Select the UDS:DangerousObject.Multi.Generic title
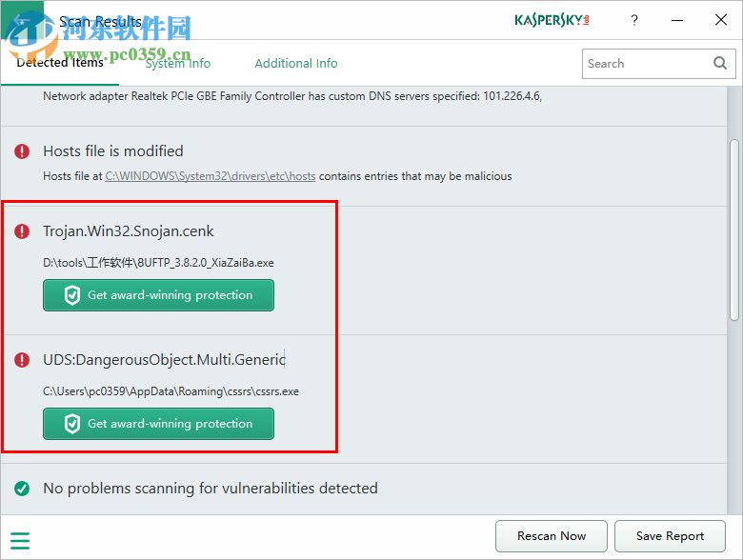This screenshot has height=560, width=743. point(165,360)
